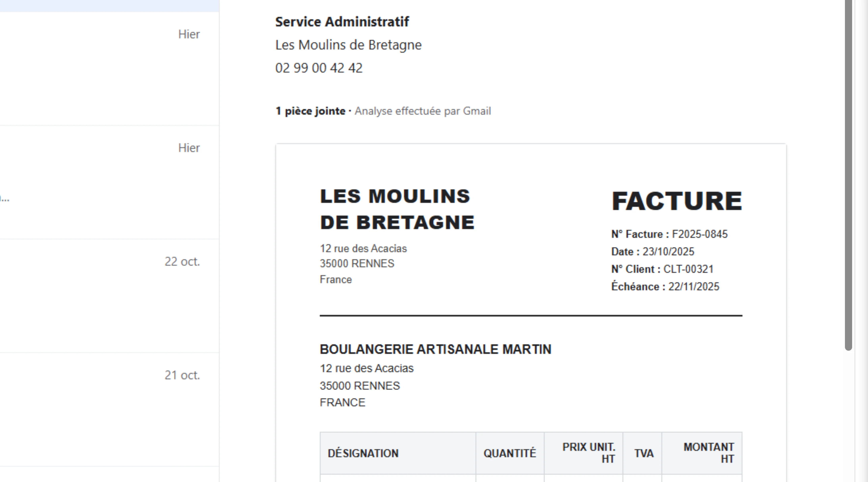Image resolution: width=868 pixels, height=482 pixels.
Task: Click the invoice date '23/10/2025'
Action: click(668, 252)
